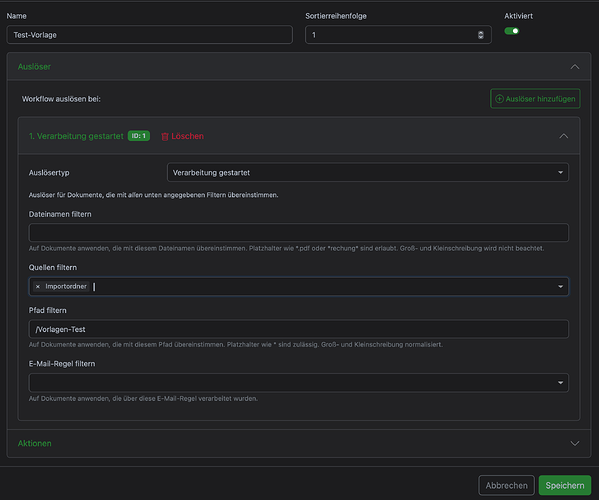
Task: Click the Auslöser section title
Action: pyautogui.click(x=34, y=67)
